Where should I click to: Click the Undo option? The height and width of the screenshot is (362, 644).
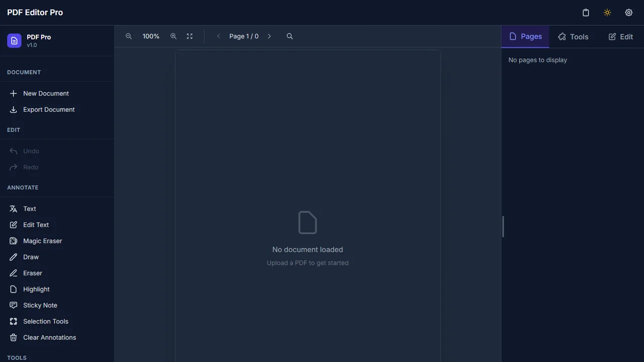57,151
